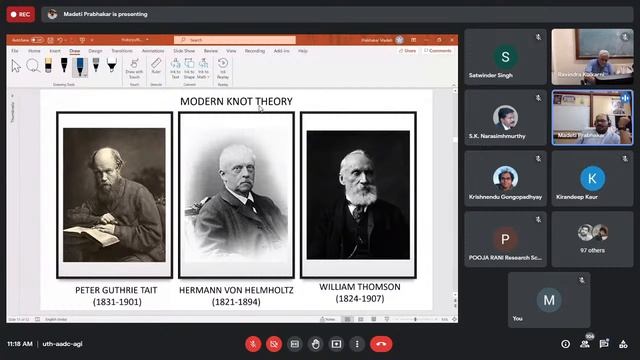
Task: Click Ravindra Kulkarni video tile
Action: tap(592, 57)
